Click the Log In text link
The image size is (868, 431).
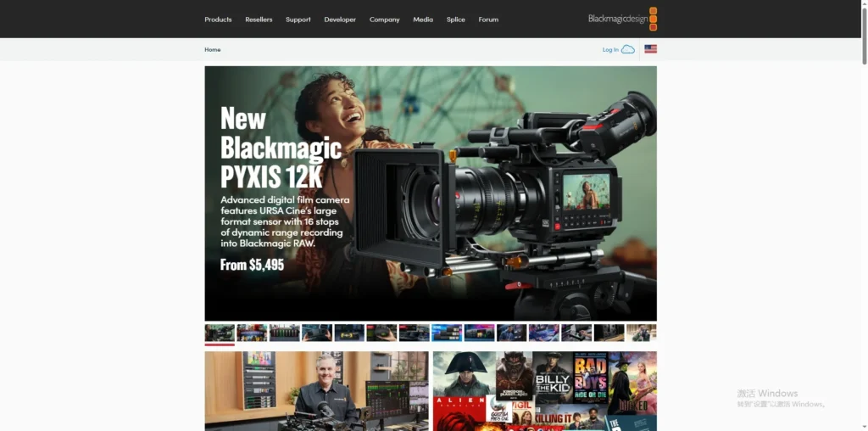(x=610, y=49)
